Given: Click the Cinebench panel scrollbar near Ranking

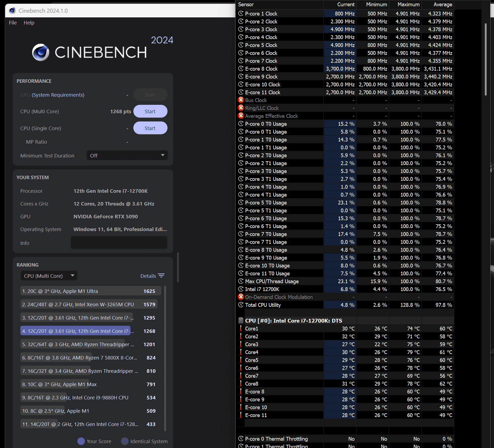Looking at the screenshot, I should pos(178,267).
